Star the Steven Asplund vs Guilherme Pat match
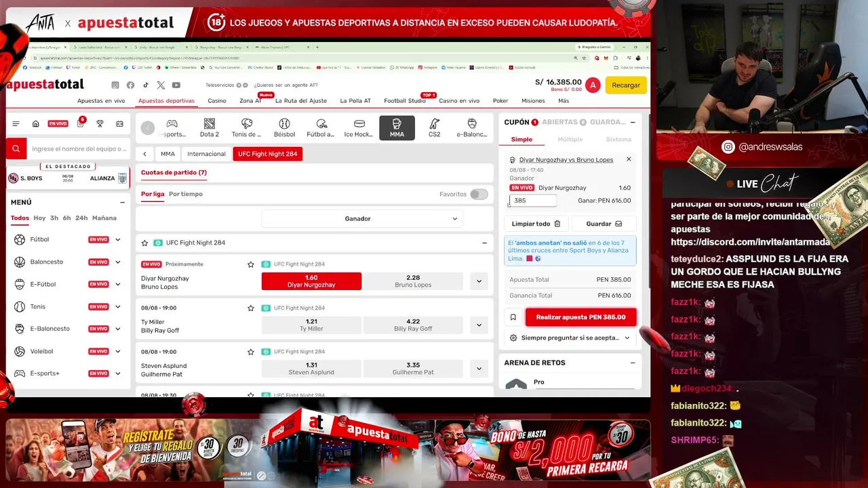This screenshot has width=868, height=488. point(251,352)
